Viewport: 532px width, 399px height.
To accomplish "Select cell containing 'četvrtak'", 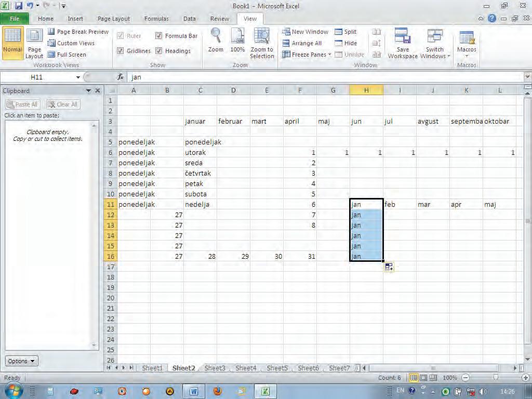I will tap(200, 173).
